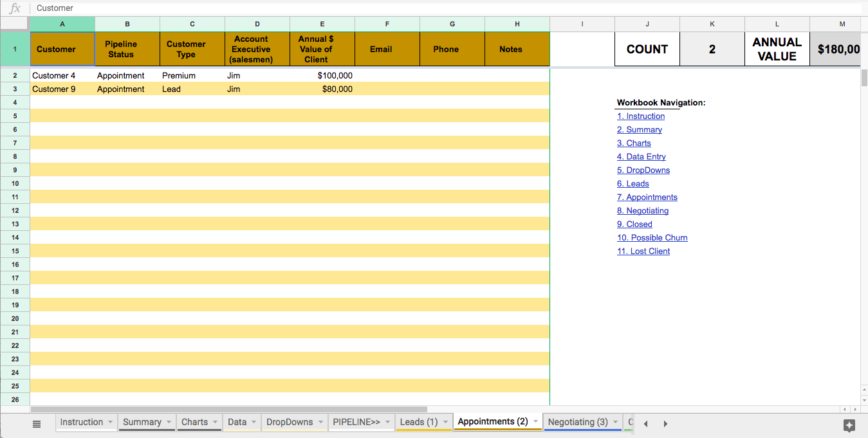Image resolution: width=868 pixels, height=438 pixels.
Task: Select the 'Customer 9' cell
Action: [x=62, y=89]
